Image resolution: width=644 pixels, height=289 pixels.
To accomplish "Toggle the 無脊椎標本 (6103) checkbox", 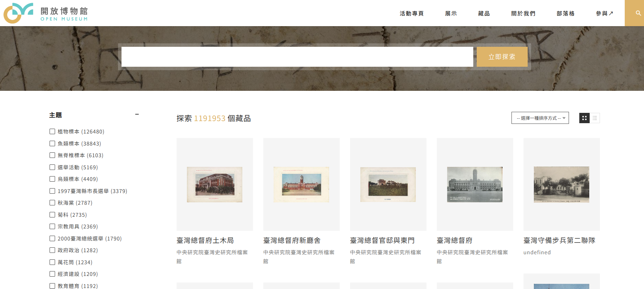I will coord(52,155).
